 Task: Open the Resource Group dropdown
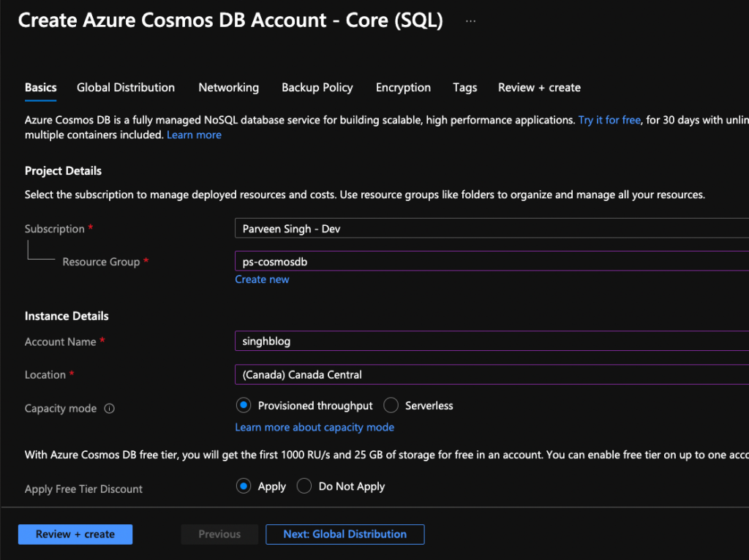pyautogui.click(x=490, y=261)
